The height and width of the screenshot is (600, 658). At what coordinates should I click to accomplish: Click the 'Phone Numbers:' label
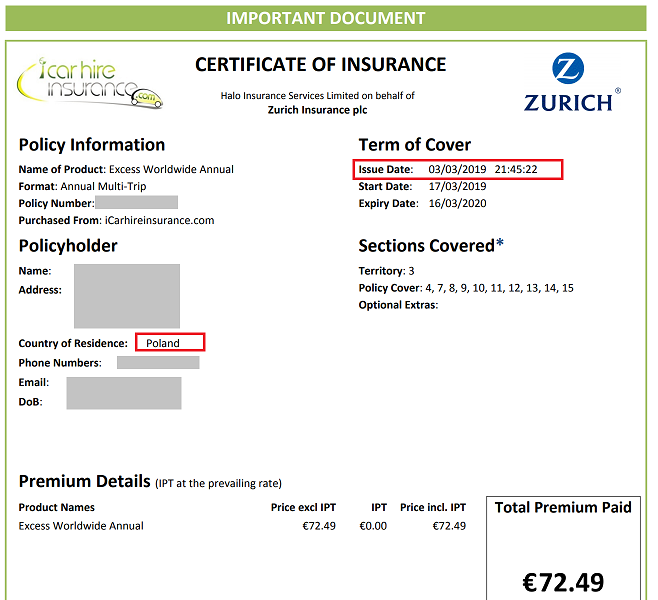(x=60, y=363)
